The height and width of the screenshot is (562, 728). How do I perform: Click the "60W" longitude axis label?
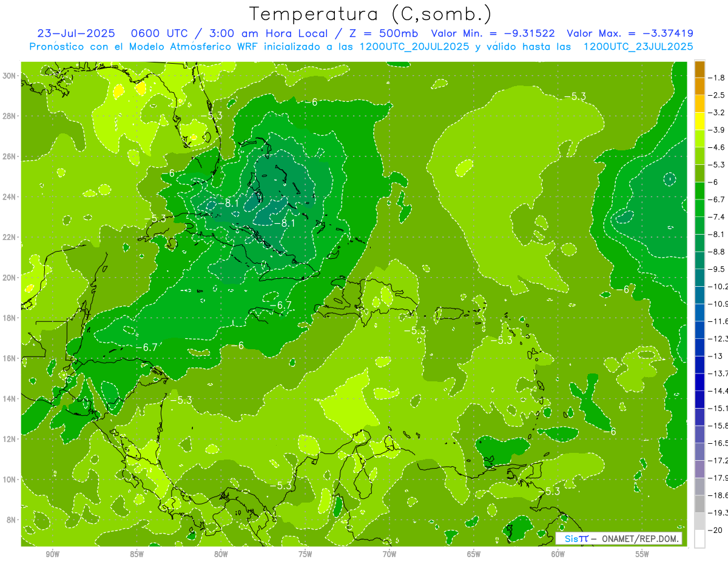coord(558,554)
